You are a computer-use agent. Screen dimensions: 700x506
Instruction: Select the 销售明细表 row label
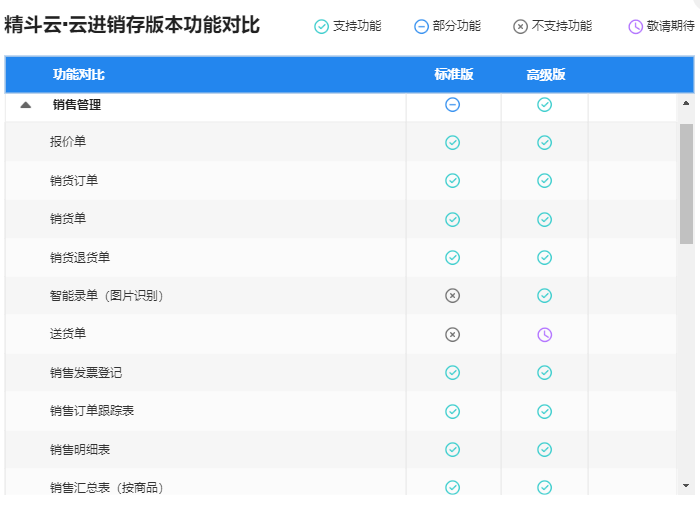click(x=80, y=449)
